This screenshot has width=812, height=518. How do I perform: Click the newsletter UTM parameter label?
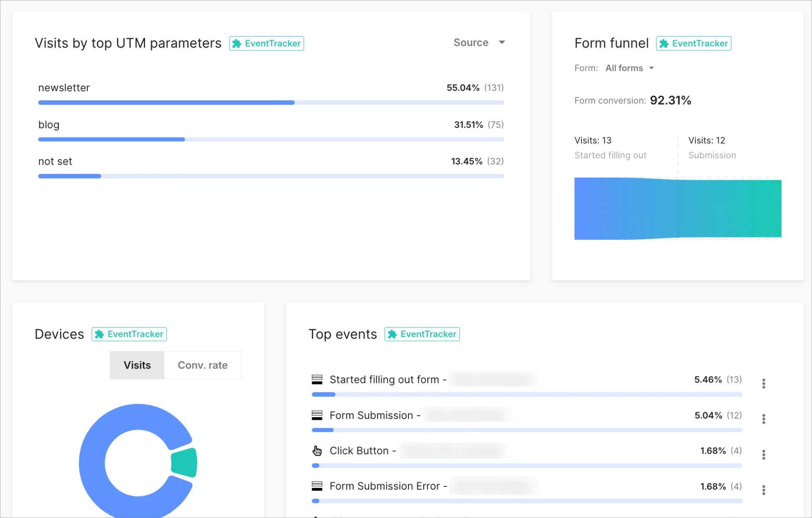click(64, 88)
